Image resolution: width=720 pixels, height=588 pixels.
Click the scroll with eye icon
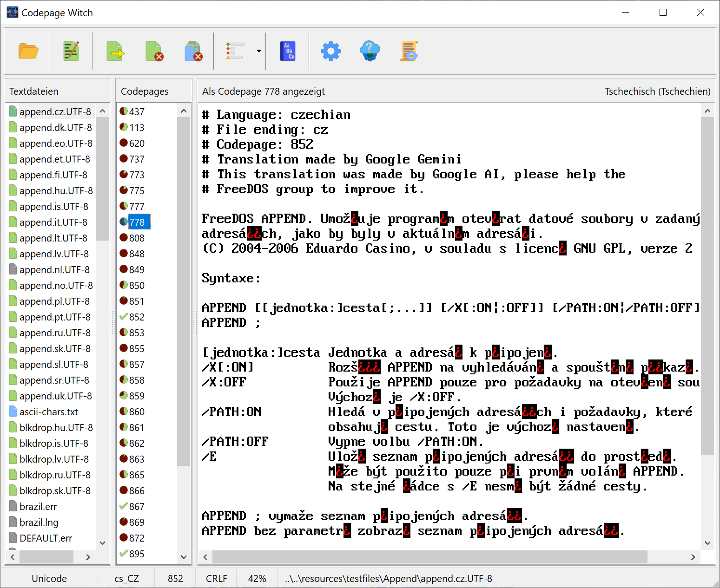click(x=409, y=51)
